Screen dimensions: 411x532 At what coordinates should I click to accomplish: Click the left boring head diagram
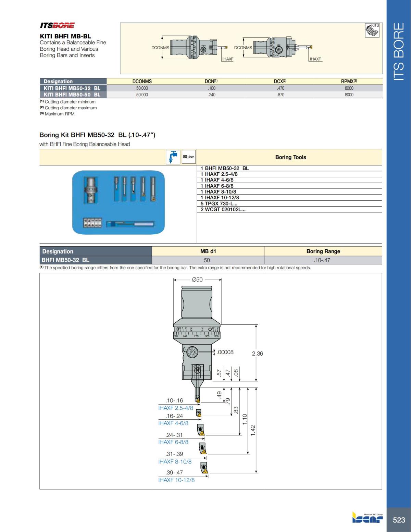pos(195,48)
